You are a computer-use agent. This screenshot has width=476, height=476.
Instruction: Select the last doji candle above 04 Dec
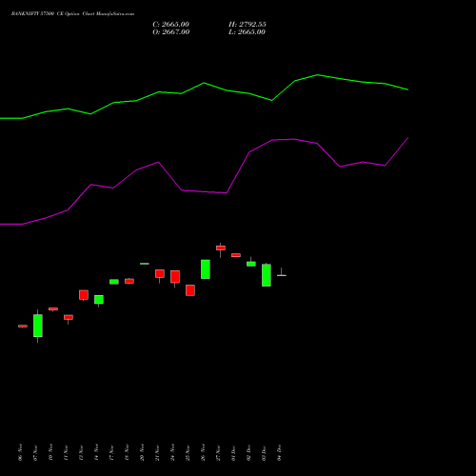coord(282,275)
